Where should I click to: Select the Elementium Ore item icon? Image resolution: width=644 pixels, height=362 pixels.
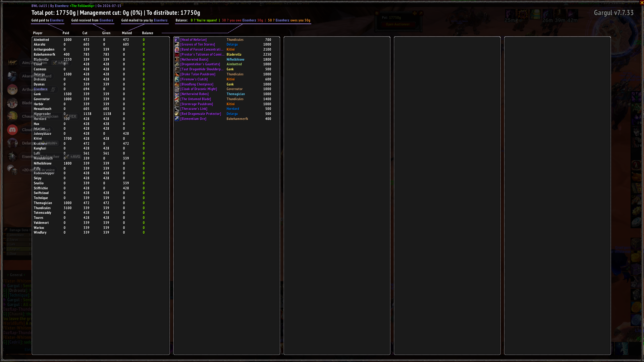177,119
